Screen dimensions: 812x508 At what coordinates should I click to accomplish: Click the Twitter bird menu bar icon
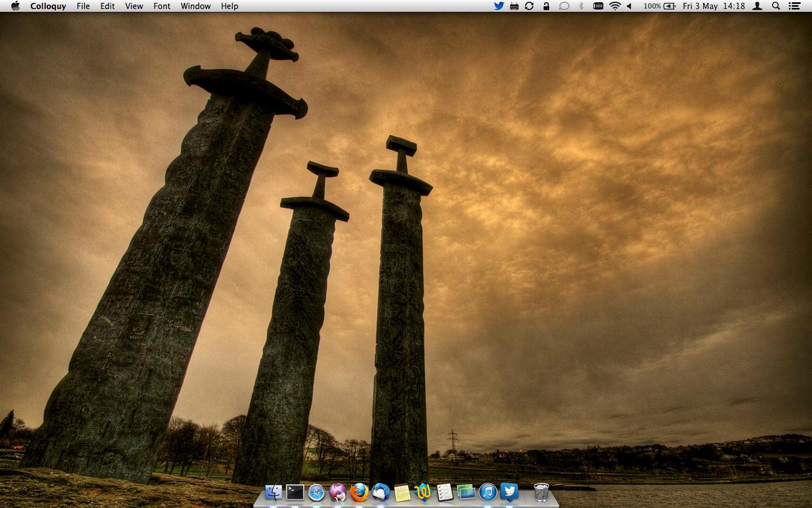coord(499,6)
